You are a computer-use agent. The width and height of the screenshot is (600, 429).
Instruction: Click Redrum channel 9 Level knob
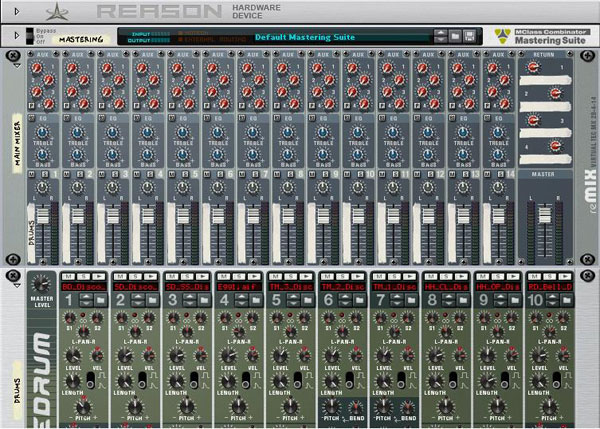pyautogui.click(x=487, y=356)
